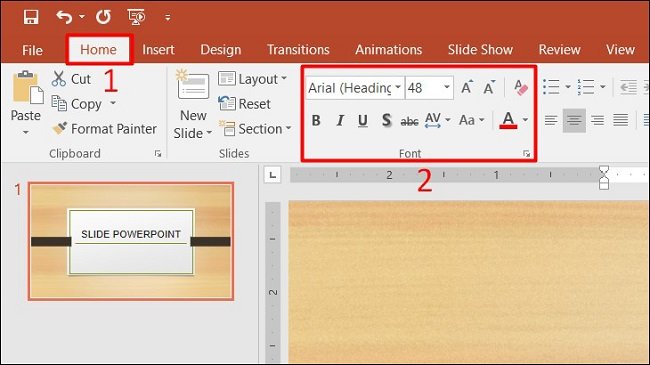The image size is (650, 365).
Task: Align text right
Action: point(597,120)
